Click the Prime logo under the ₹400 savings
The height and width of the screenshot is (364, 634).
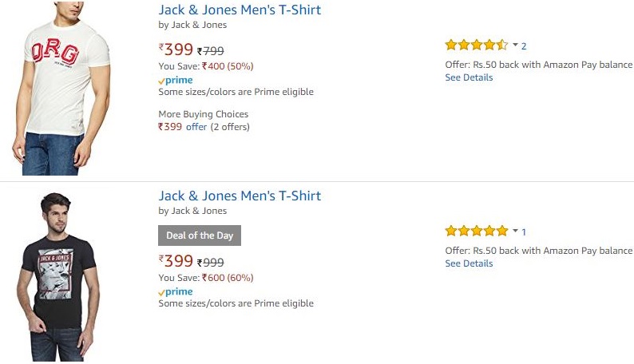[176, 80]
